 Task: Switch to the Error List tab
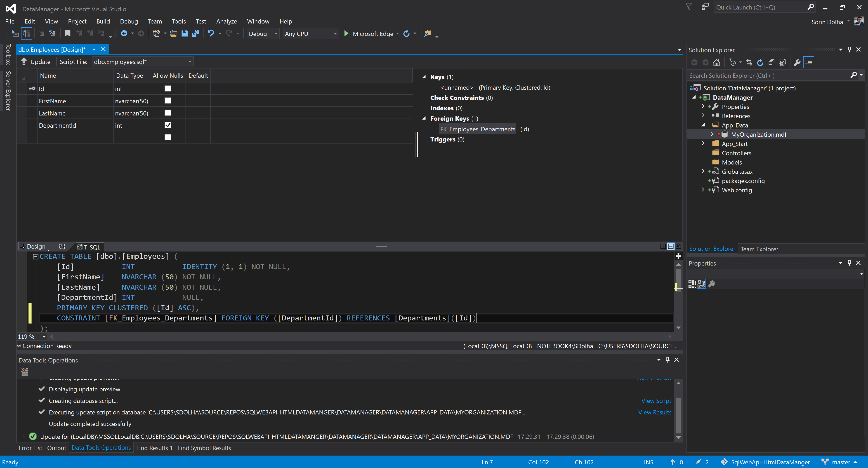click(x=30, y=448)
